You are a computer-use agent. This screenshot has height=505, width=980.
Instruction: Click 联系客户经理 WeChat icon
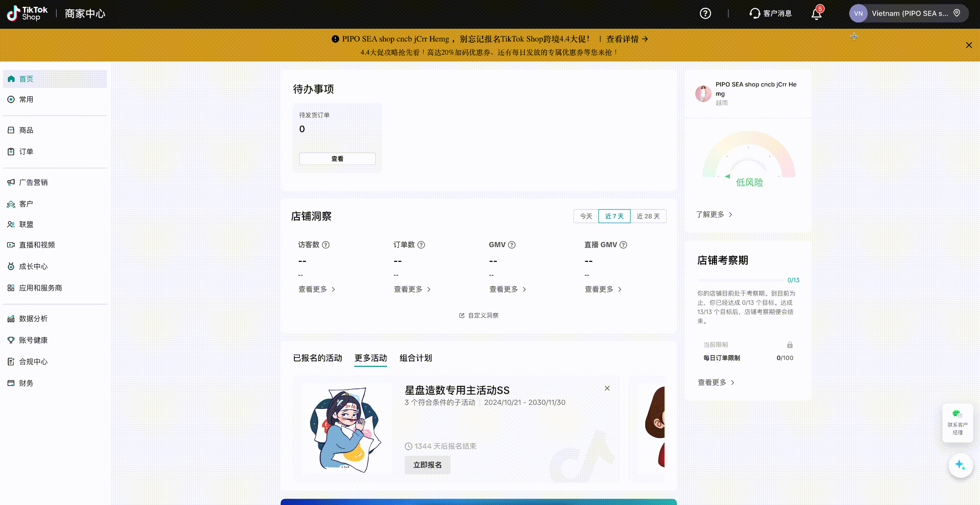coord(957,414)
